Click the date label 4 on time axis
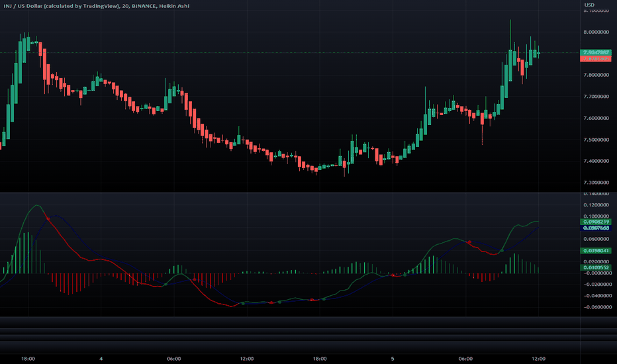This screenshot has height=364, width=617. pos(101,359)
